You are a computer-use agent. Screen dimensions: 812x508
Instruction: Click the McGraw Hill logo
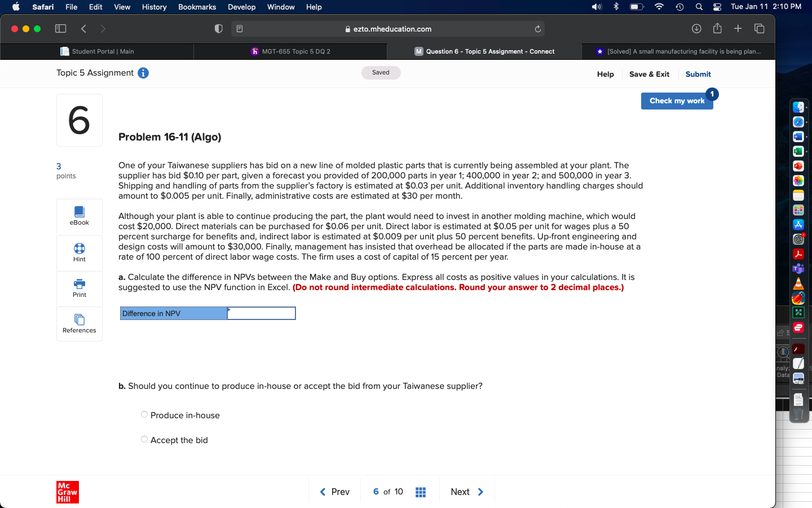tap(67, 492)
